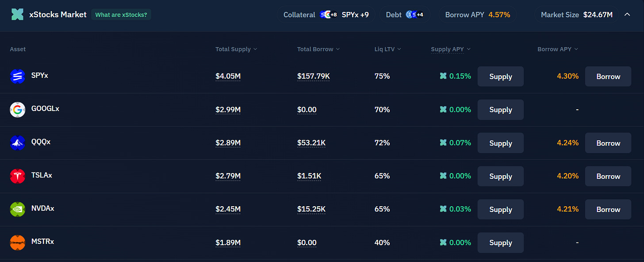
Task: Click the xStocks Market logo icon
Action: pyautogui.click(x=17, y=15)
